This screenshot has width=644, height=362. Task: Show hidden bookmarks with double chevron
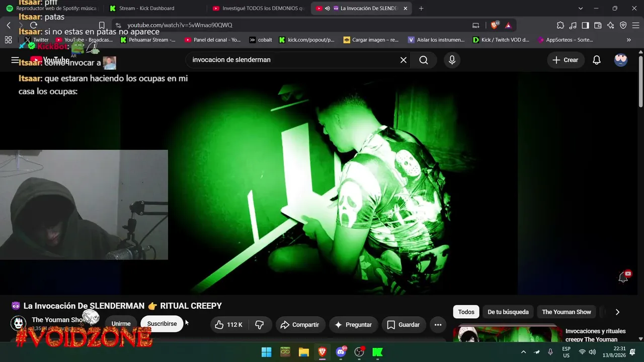[629, 40]
